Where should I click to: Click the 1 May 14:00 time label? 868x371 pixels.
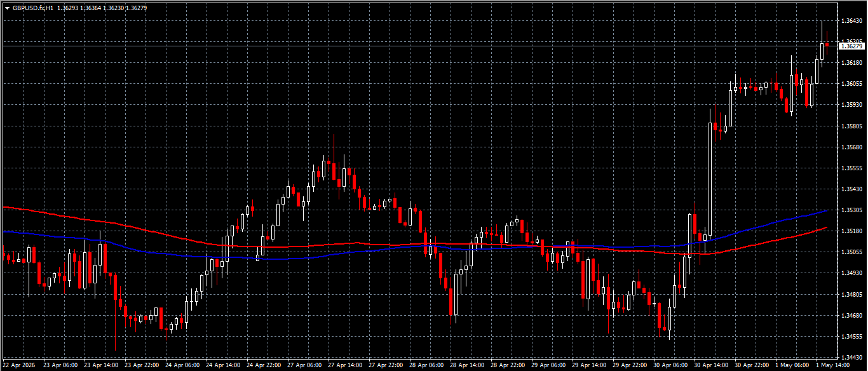832,366
